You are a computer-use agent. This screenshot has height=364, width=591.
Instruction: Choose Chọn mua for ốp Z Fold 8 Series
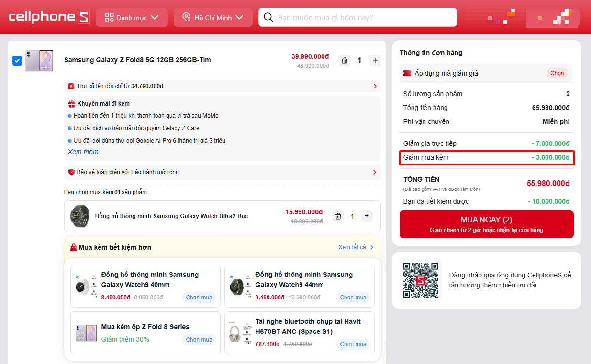tap(199, 340)
